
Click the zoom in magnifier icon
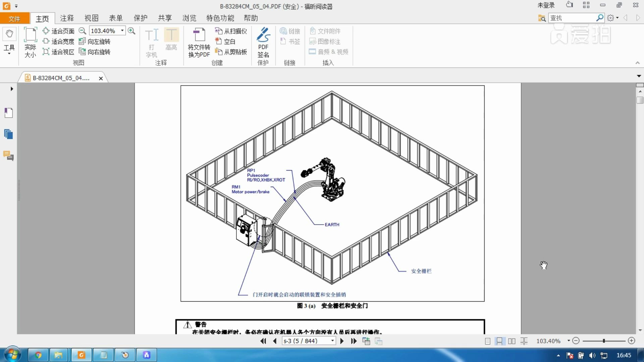pos(131,31)
